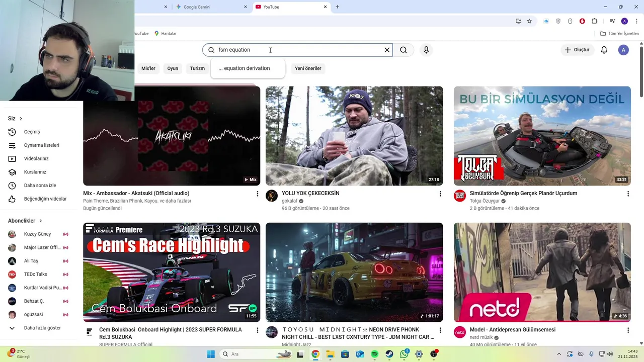Open options for Cem Bolukbasi video
Viewport: 644px width, 362px height.
258,330
